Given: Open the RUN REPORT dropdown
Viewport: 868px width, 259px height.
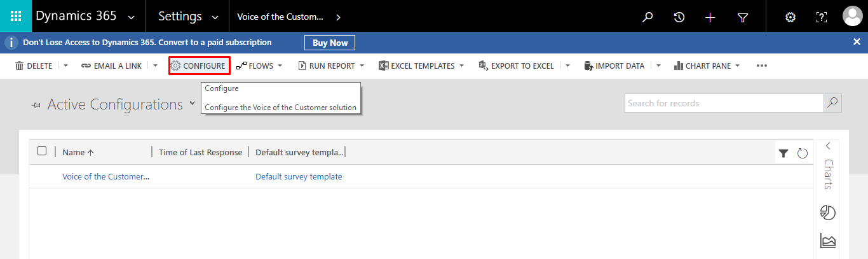Looking at the screenshot, I should click(331, 66).
